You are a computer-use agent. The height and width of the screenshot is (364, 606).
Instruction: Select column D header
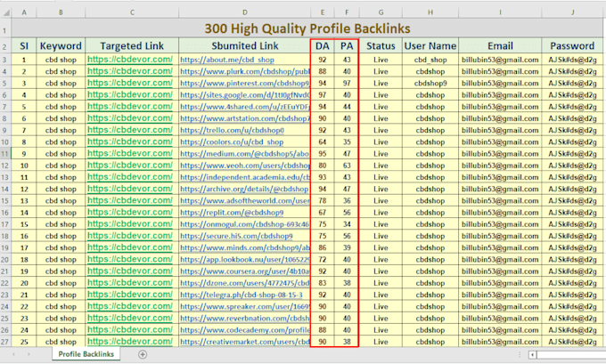pyautogui.click(x=245, y=12)
